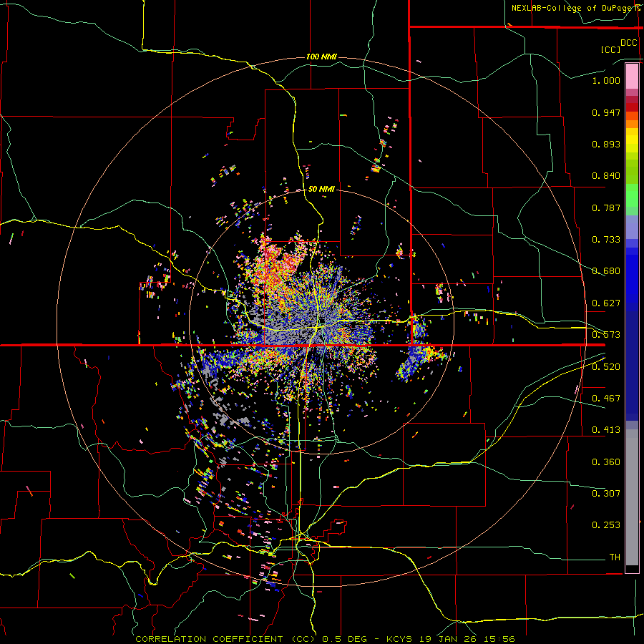Select the 0.787 scale value
The width and height of the screenshot is (644, 644).
coord(606,208)
